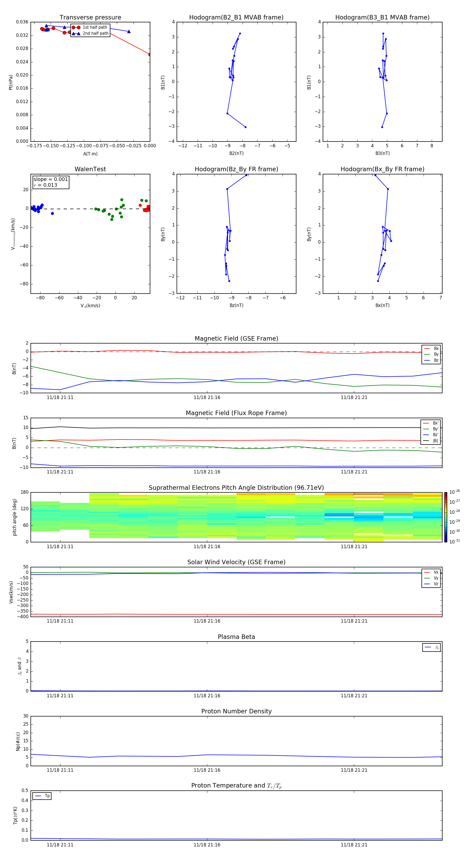Click the βp legend in Plasma Beta plot

(431, 647)
